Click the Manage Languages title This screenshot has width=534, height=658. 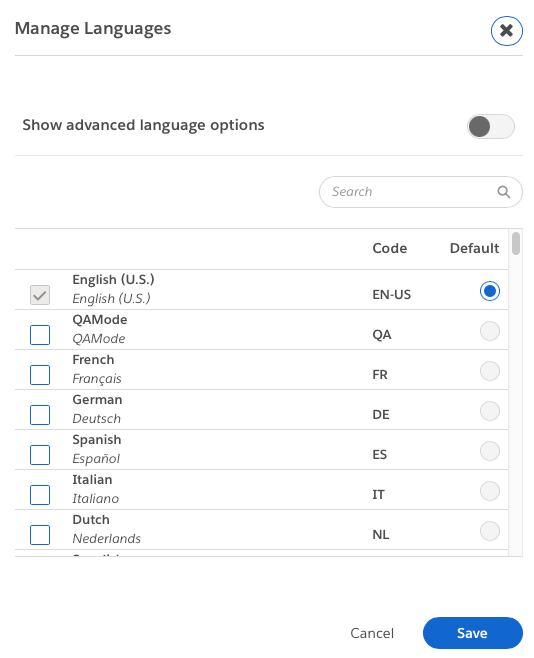(93, 29)
